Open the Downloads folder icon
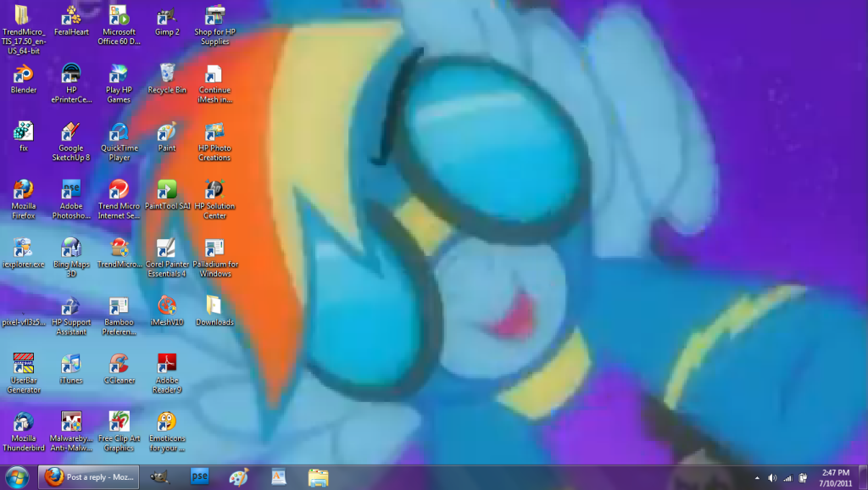Screen dimensions: 868x490 (x=214, y=310)
